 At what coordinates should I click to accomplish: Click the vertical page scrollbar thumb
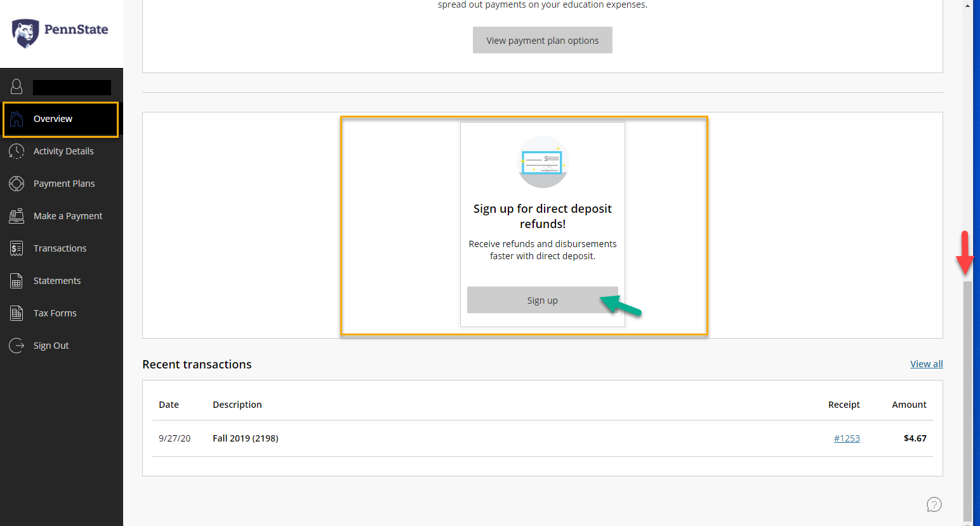[x=967, y=400]
